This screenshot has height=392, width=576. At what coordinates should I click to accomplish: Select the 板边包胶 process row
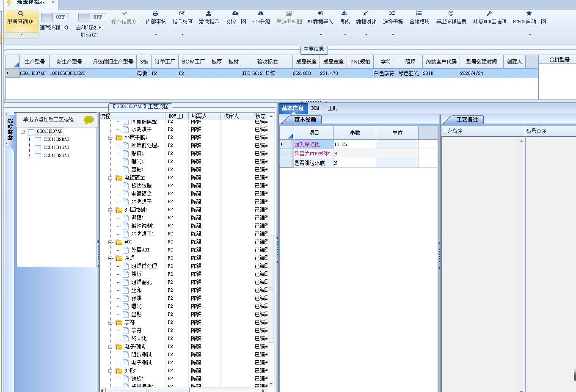tap(141, 186)
